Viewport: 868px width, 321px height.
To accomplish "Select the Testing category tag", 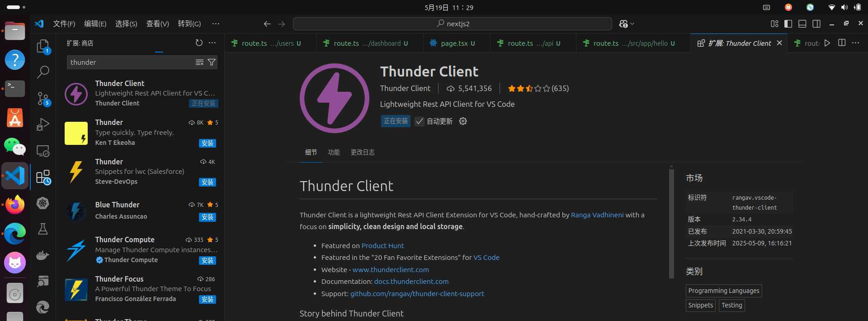I will [x=732, y=305].
